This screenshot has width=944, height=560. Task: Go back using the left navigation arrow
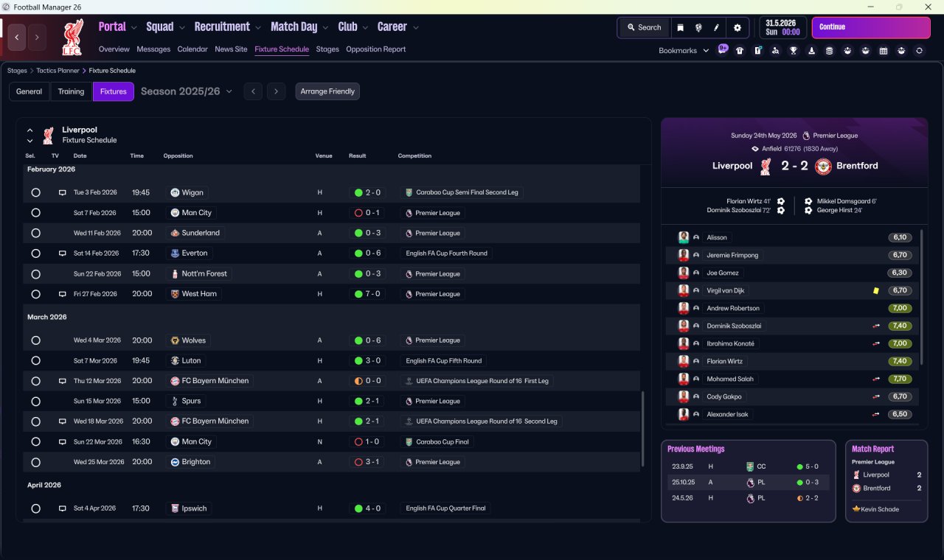coord(18,37)
